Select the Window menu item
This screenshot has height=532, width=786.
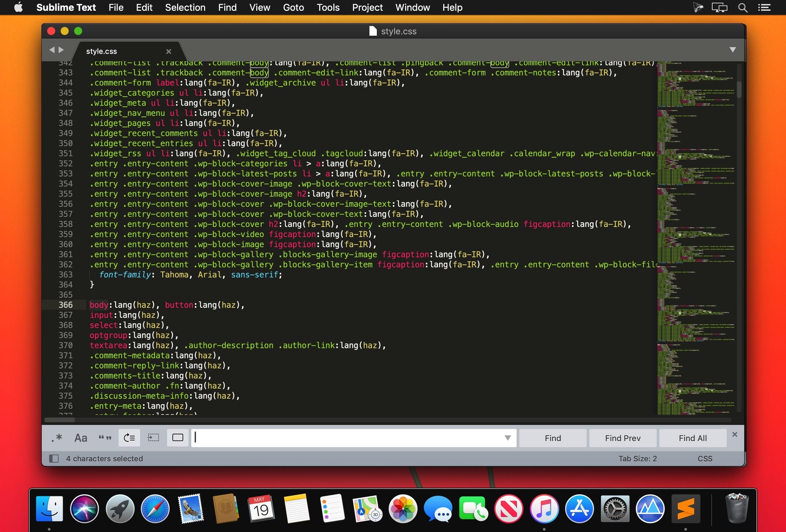click(x=413, y=7)
